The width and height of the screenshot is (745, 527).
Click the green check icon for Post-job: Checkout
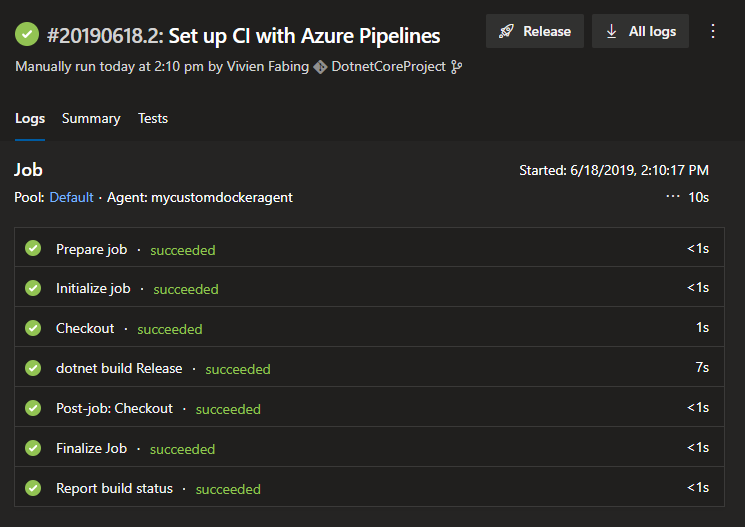tap(33, 408)
